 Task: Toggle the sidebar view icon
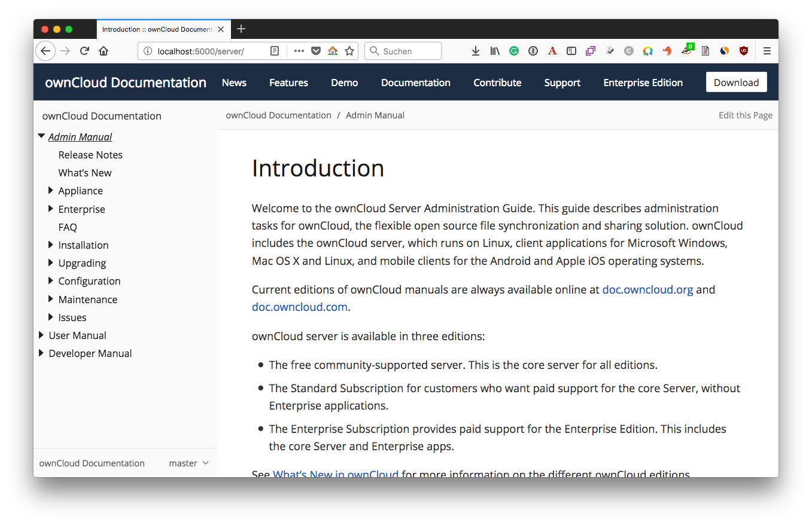click(571, 51)
